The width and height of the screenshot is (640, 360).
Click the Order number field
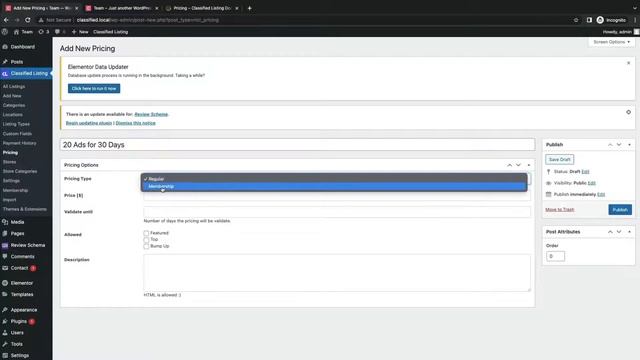(x=555, y=256)
